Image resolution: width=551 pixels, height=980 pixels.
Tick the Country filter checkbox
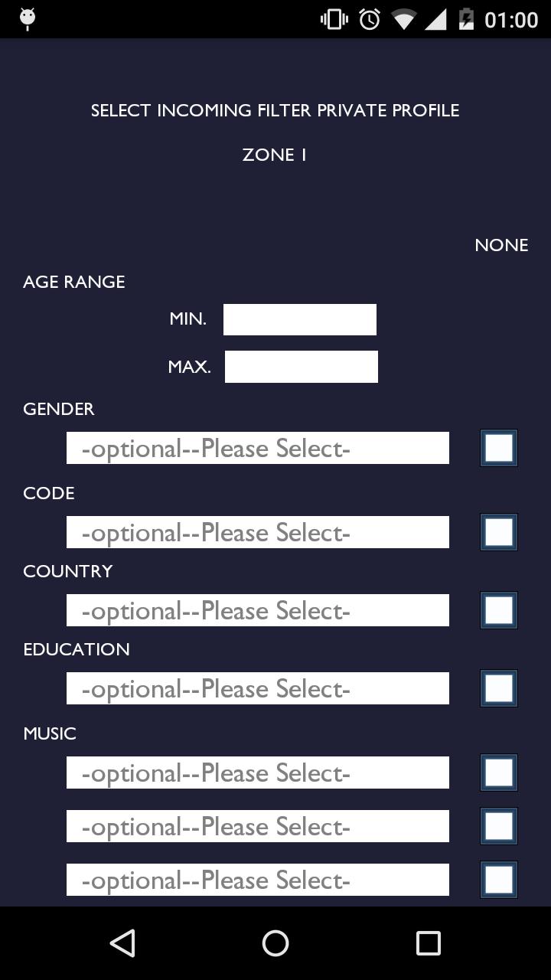pyautogui.click(x=499, y=610)
